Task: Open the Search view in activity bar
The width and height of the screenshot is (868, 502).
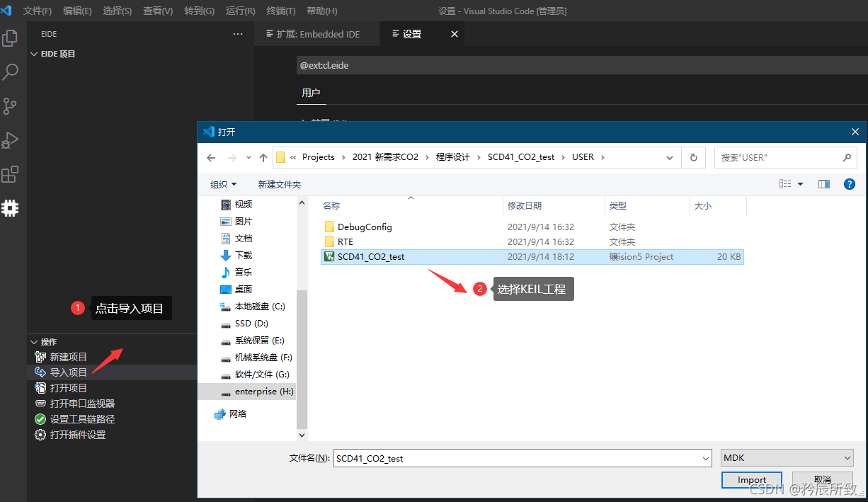Action: [11, 72]
